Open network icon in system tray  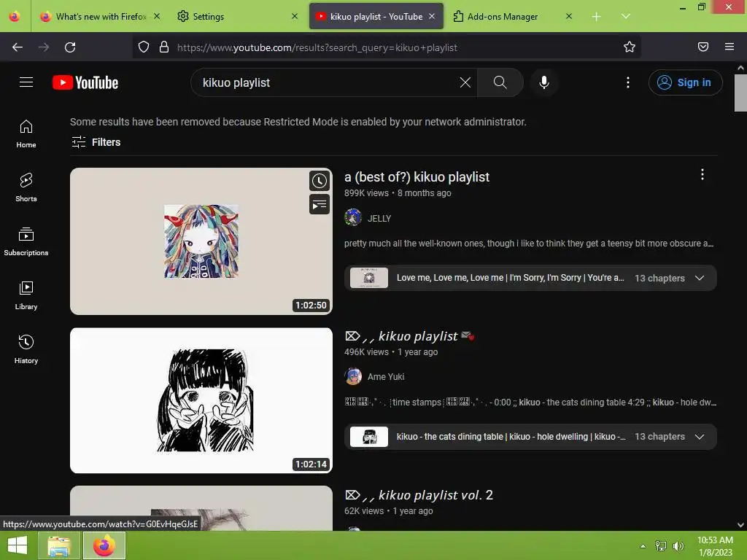[661, 546]
